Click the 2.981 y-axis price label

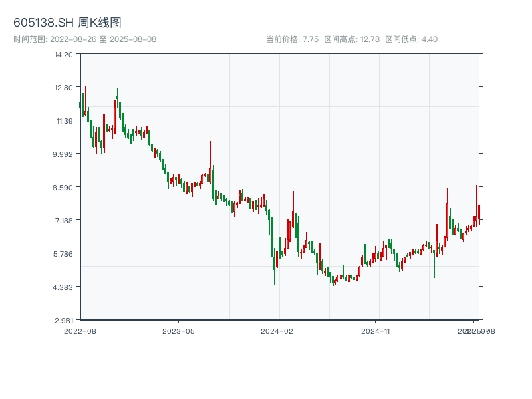click(x=64, y=321)
